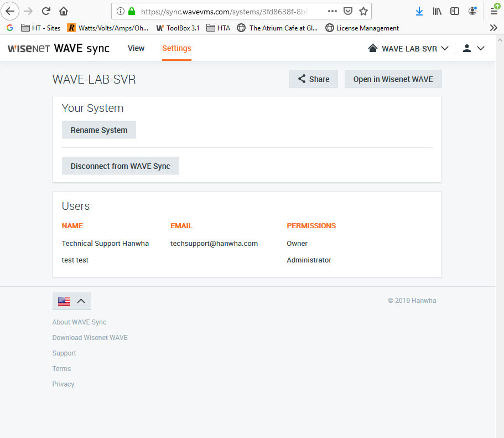504x438 pixels.
Task: Open the downloads panel
Action: tap(419, 11)
